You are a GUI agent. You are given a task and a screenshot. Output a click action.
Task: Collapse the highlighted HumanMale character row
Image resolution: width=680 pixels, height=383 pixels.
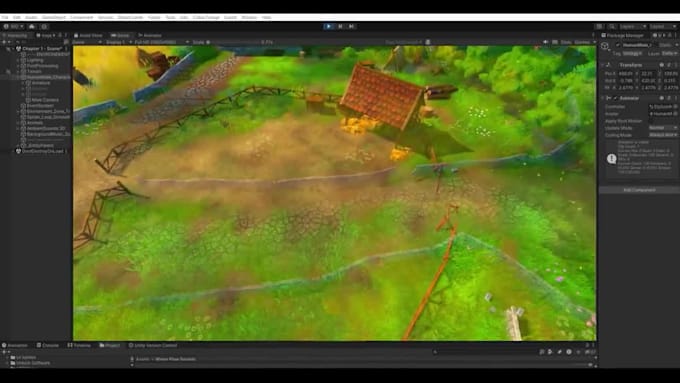click(18, 77)
